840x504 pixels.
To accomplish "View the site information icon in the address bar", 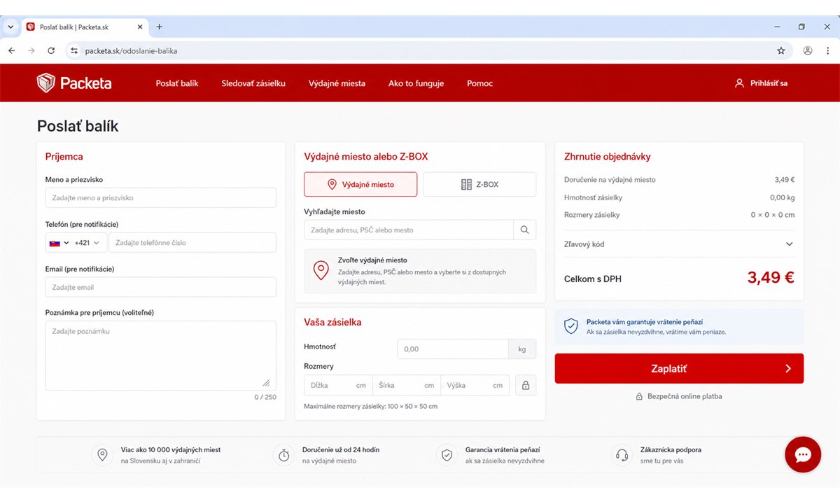I will 75,50.
